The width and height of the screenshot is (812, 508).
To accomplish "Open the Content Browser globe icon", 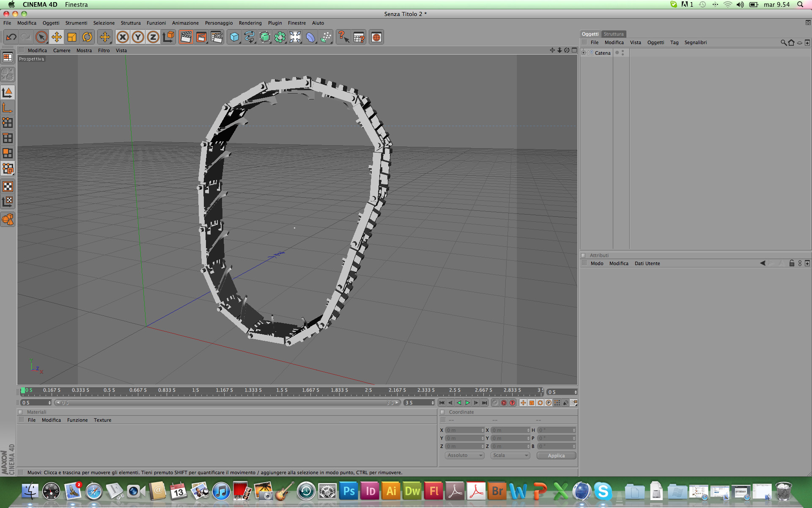I will [376, 37].
